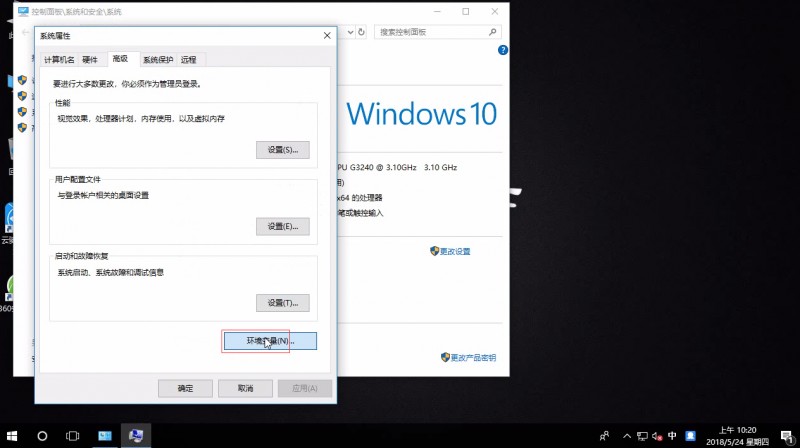
Task: Close the 系统属性 dialog
Action: pos(327,36)
